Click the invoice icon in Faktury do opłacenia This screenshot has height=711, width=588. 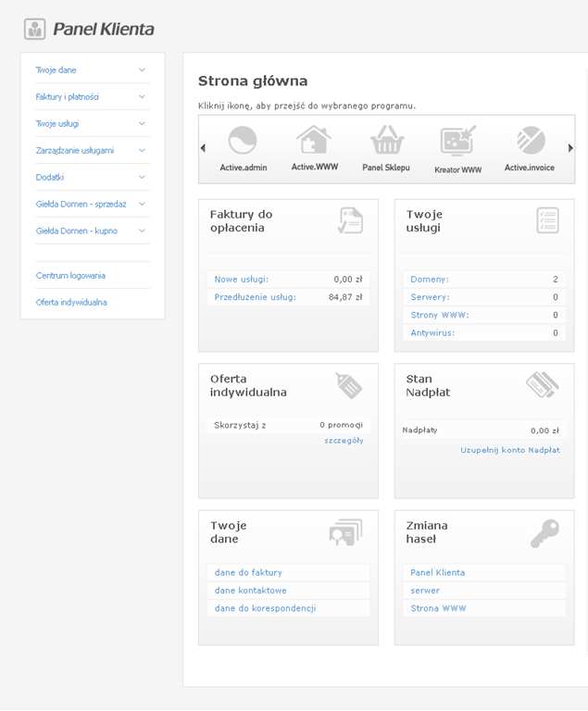350,220
